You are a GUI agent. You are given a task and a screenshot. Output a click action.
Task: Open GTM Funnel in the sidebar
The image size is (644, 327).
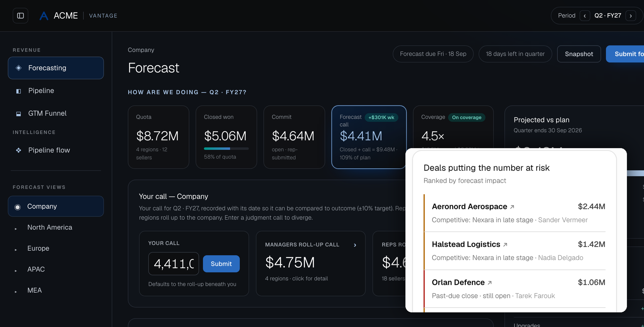click(56, 113)
